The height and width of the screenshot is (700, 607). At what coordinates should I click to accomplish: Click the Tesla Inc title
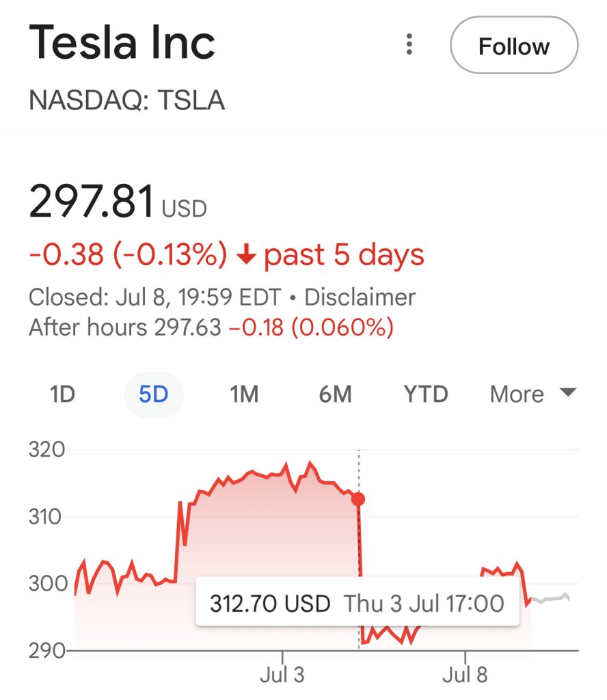click(122, 42)
